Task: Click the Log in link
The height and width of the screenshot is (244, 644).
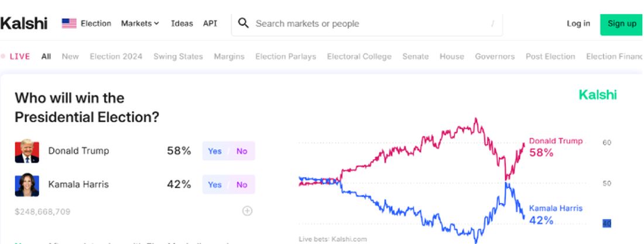Action: [578, 23]
